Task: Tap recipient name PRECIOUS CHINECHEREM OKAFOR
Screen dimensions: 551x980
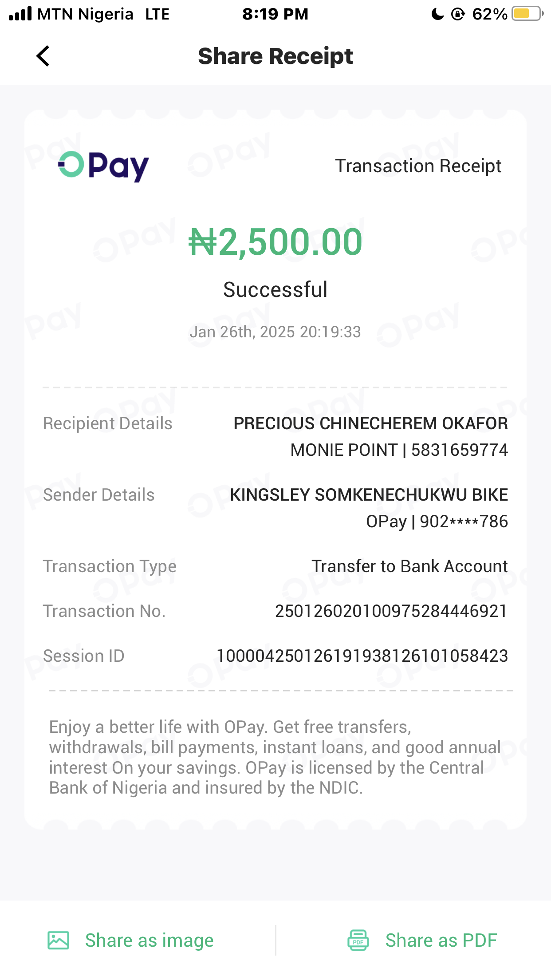Action: point(370,423)
